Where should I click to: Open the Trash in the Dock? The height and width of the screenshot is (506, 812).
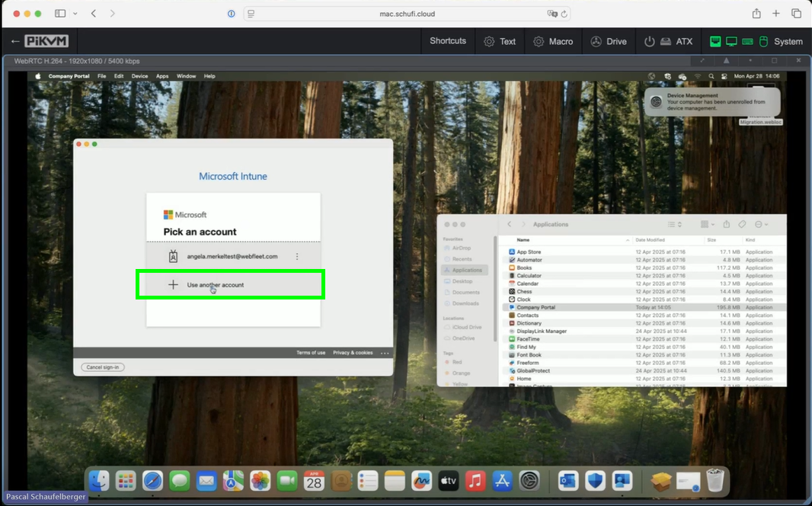[715, 481]
